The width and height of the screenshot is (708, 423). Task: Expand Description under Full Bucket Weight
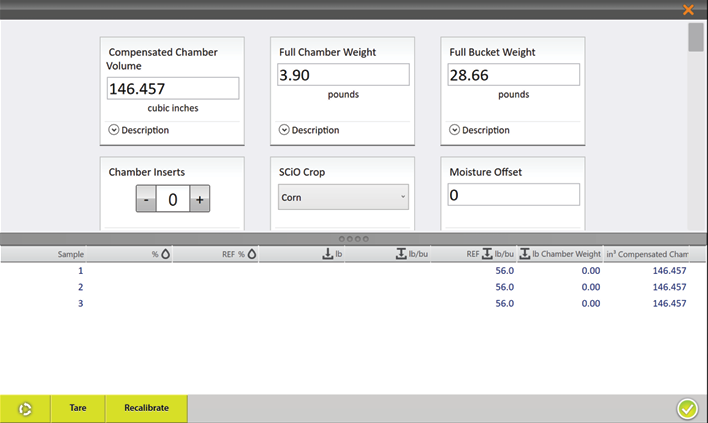[479, 130]
